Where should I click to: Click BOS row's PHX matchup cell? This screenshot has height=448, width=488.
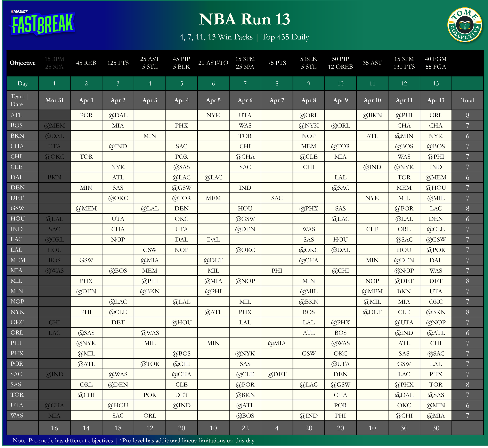[x=182, y=126]
